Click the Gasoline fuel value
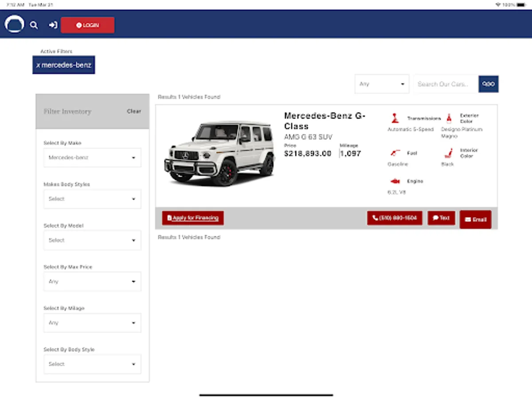Screen dimensions: 532x399 (398, 164)
